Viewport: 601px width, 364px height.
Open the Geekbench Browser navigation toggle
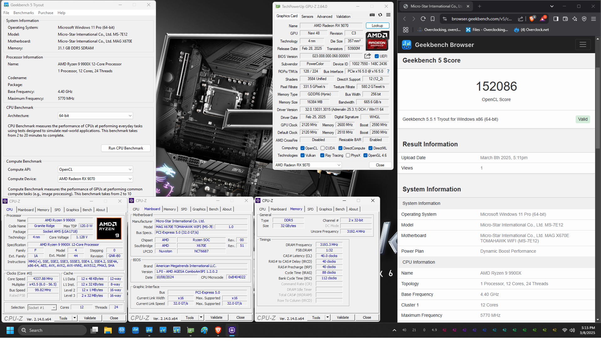tap(583, 45)
